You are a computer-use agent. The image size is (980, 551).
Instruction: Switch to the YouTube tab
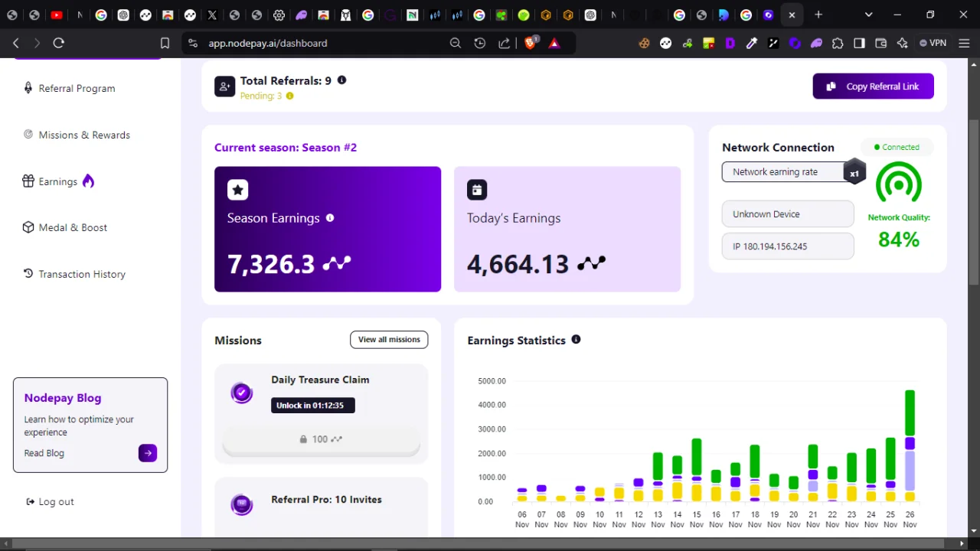click(57, 15)
